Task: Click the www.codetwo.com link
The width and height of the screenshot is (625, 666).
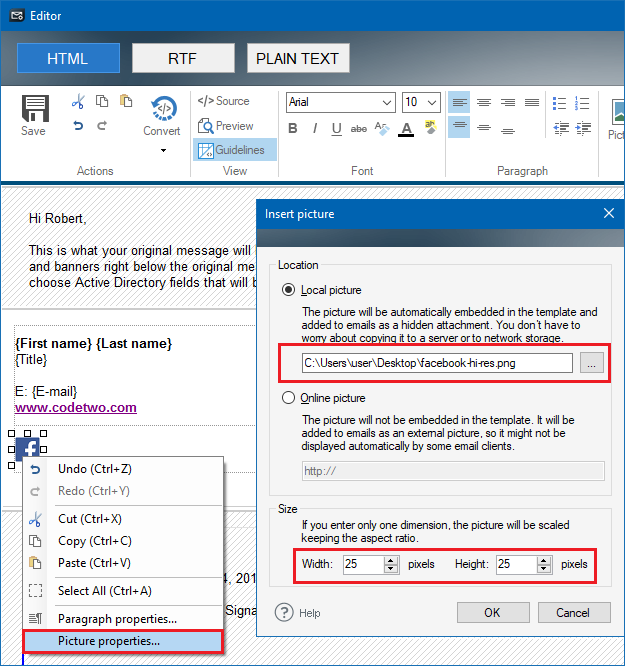Action: 76,407
